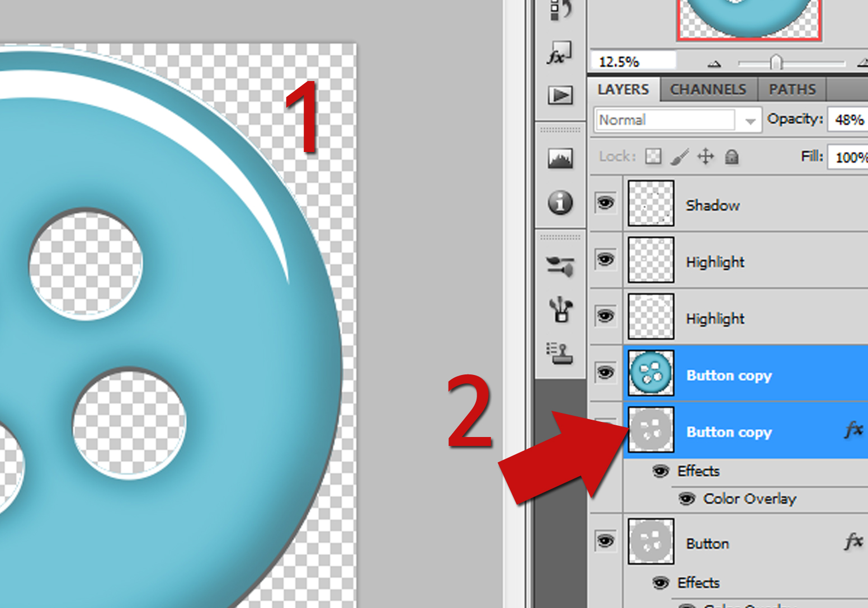Viewport: 868px width, 608px height.
Task: Hide the Button layer
Action: tap(605, 541)
